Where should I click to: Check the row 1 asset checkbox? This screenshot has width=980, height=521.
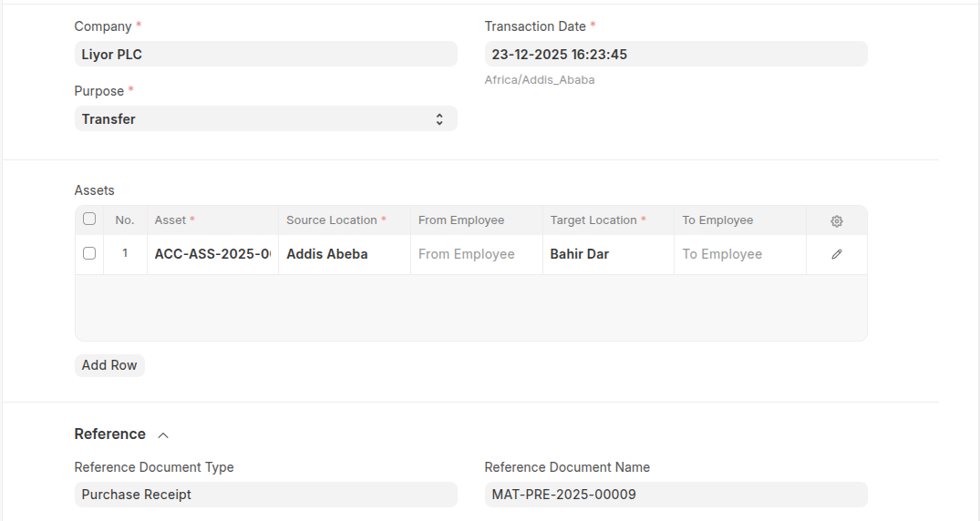click(x=89, y=254)
